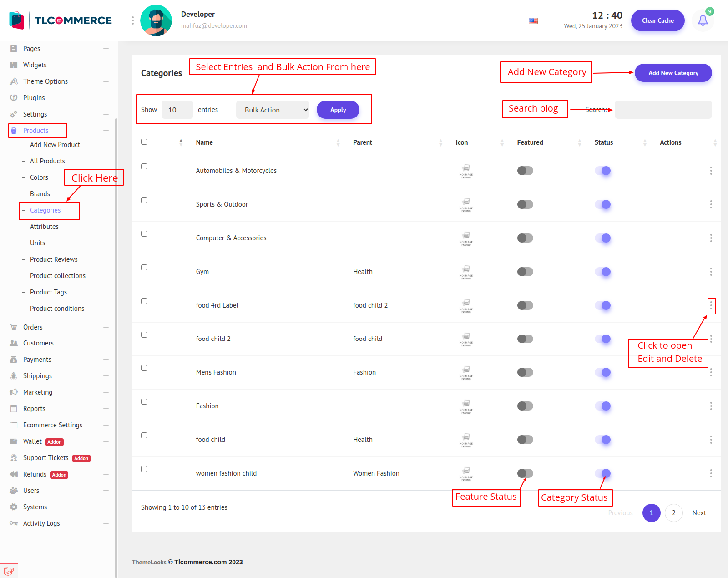Open the three-dot menu beside Developer profile
The image size is (728, 578).
coord(133,20)
